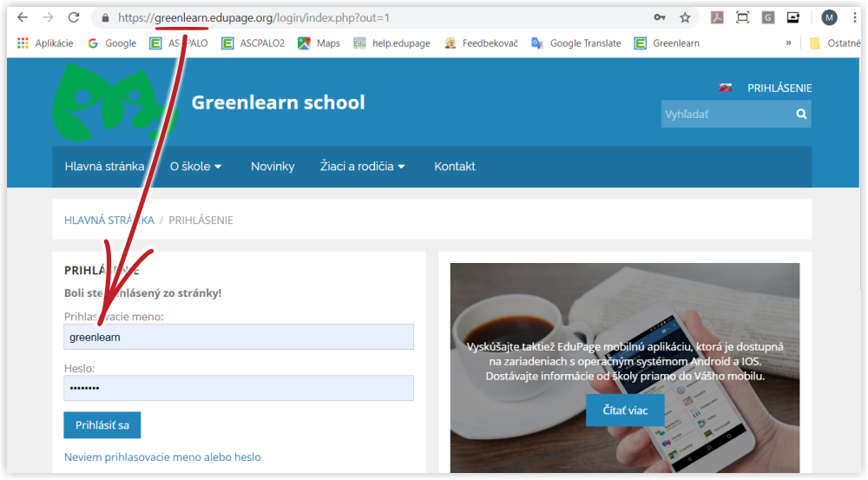
Task: Click the Greenlearn school green logo
Action: pyautogui.click(x=115, y=102)
